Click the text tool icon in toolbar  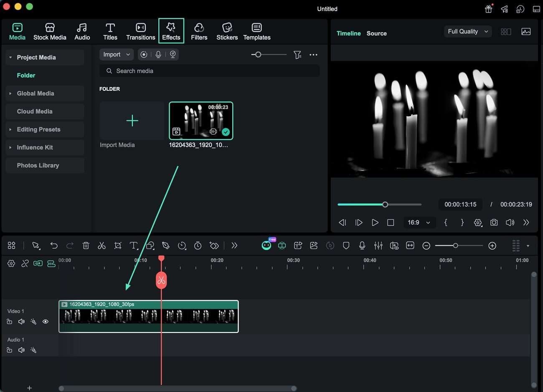(x=134, y=245)
